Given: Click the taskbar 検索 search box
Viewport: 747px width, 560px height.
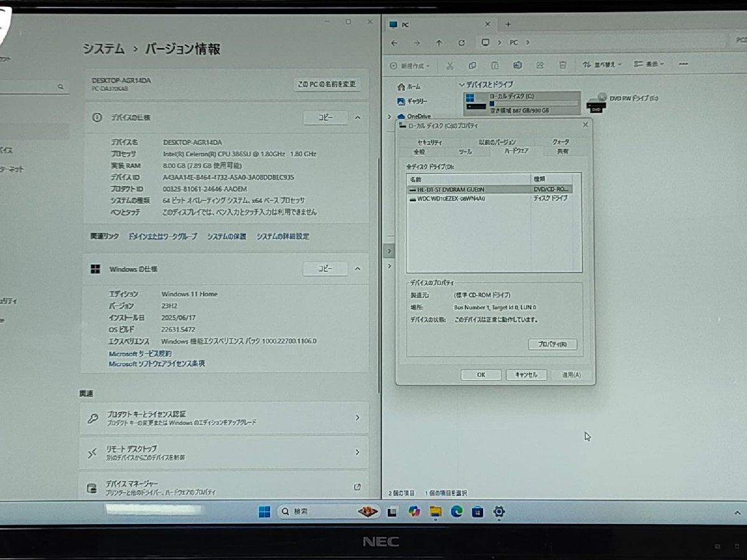Looking at the screenshot, I should (x=328, y=511).
